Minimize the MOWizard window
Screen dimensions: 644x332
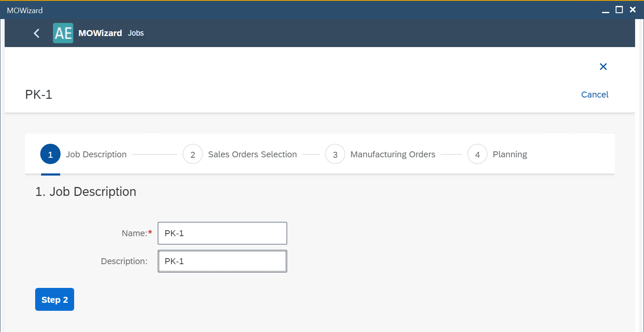point(605,10)
